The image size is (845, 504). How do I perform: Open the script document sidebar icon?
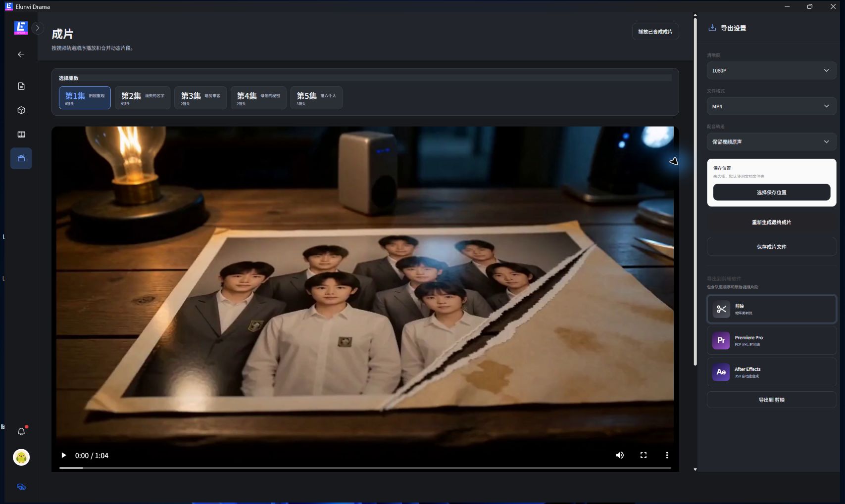[21, 86]
